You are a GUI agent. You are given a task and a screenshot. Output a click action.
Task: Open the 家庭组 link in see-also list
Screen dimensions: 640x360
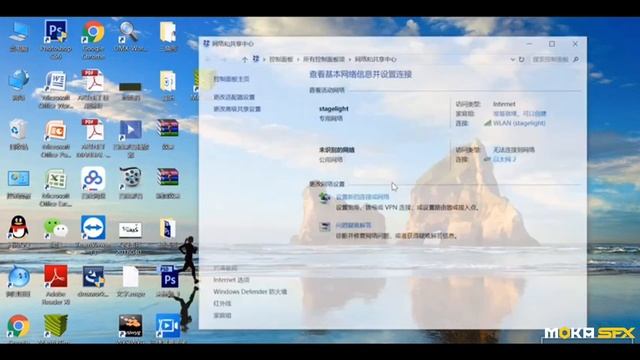[222, 316]
